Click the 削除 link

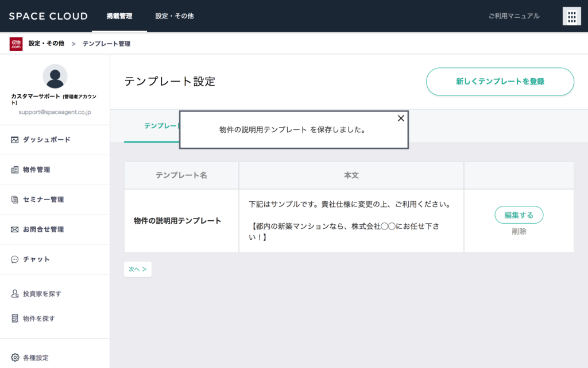click(519, 231)
